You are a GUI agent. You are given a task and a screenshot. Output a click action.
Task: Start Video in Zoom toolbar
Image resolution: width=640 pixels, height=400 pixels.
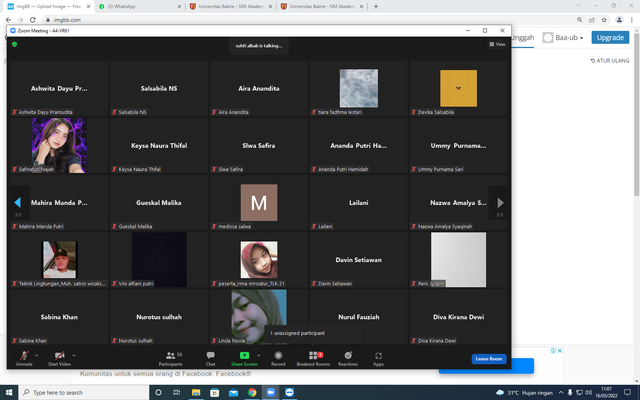click(x=60, y=358)
